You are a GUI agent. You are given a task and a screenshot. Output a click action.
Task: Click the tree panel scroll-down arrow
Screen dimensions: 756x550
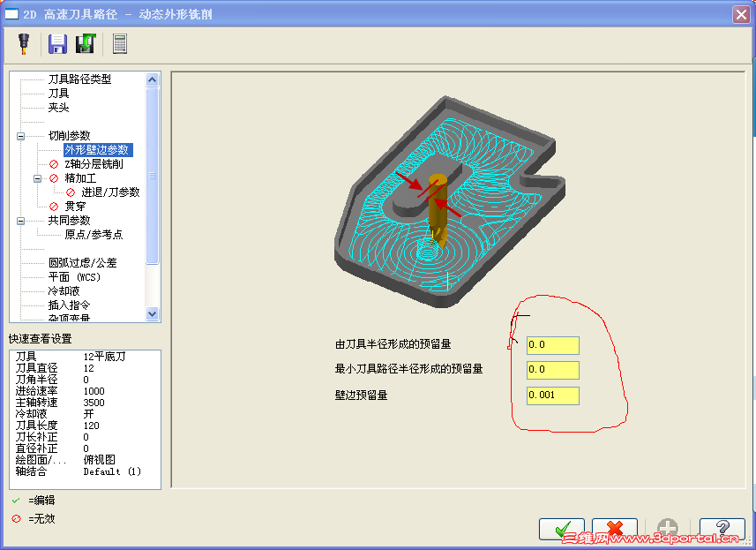click(152, 314)
